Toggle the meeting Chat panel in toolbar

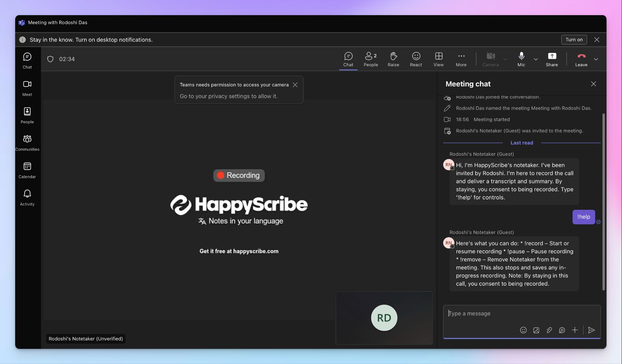[x=348, y=59]
